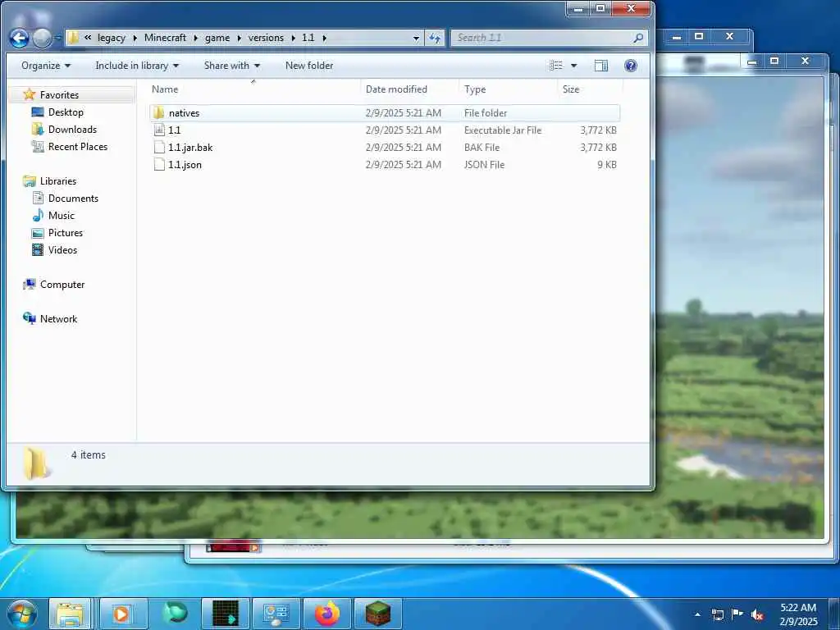Open the Share with menu
840x630 pixels.
click(x=232, y=66)
